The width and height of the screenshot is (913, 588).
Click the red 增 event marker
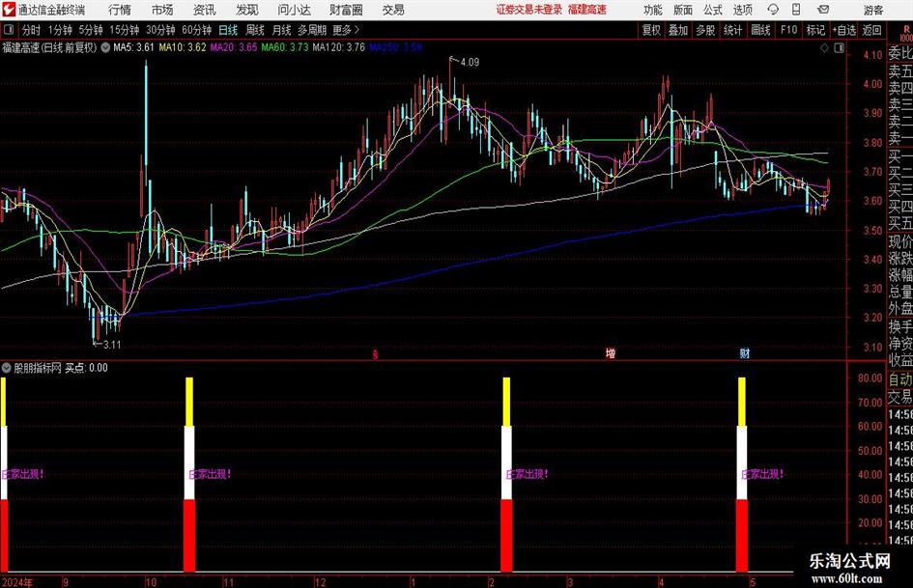(610, 352)
